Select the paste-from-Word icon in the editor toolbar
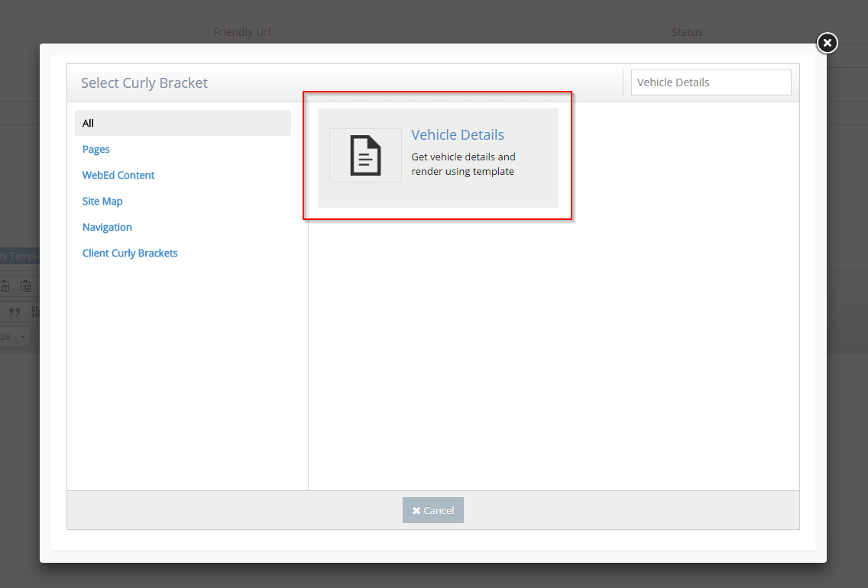This screenshot has height=588, width=868. (25, 286)
